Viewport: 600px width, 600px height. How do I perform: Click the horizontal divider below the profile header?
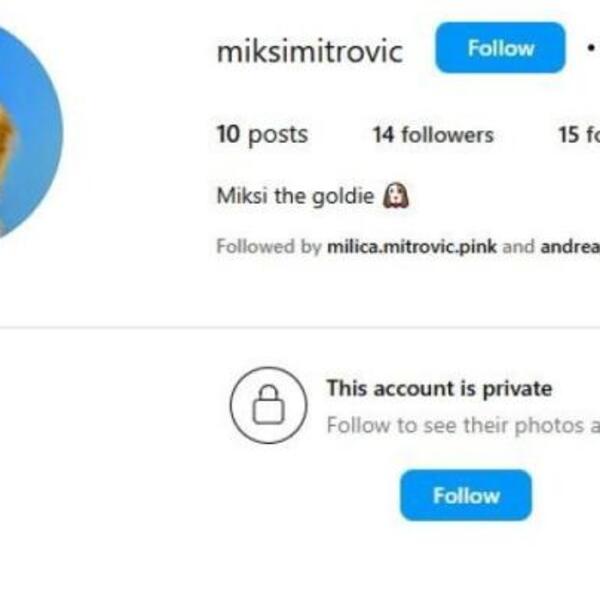(300, 327)
